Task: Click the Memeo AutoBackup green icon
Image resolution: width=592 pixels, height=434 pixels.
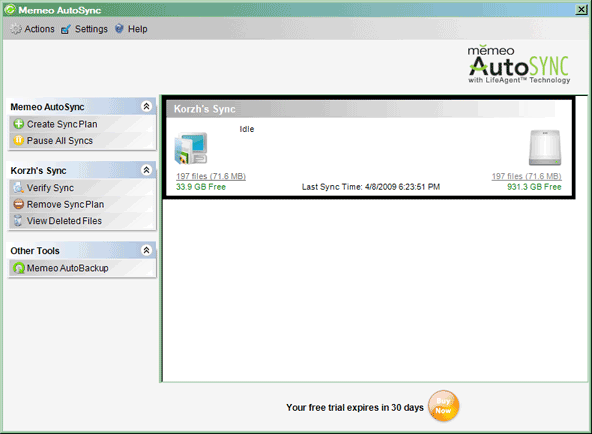Action: click(x=18, y=268)
